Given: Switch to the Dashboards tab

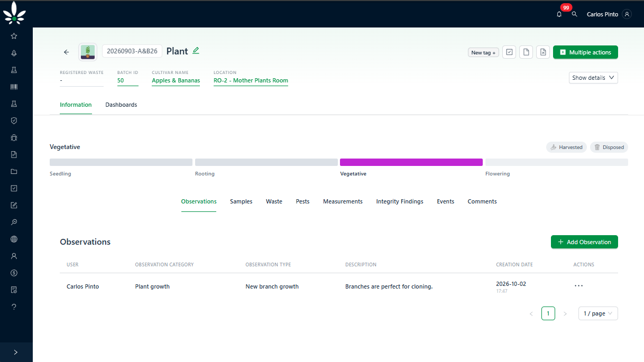Looking at the screenshot, I should pyautogui.click(x=121, y=105).
